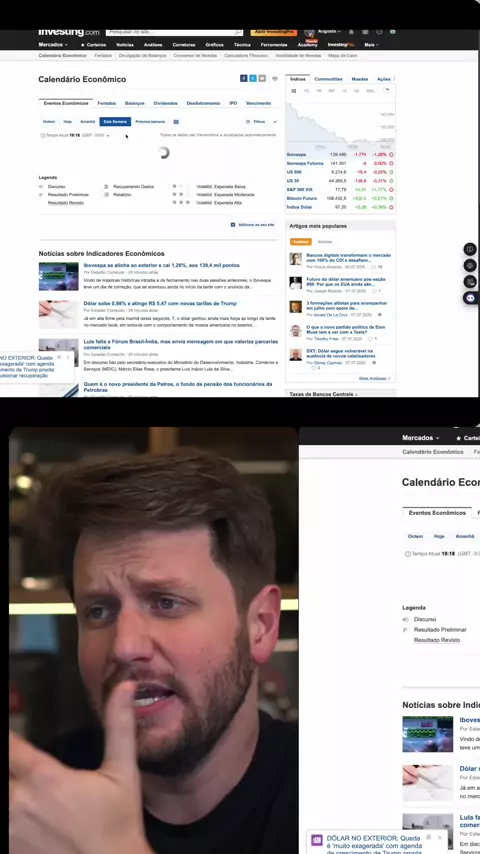Click the Twitter share icon
The width and height of the screenshot is (480, 854).
click(x=253, y=78)
